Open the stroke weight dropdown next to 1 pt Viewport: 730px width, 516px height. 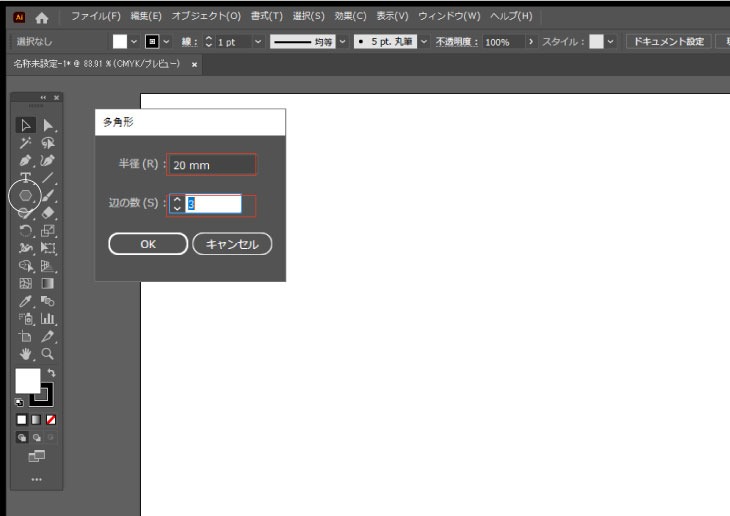[x=258, y=42]
